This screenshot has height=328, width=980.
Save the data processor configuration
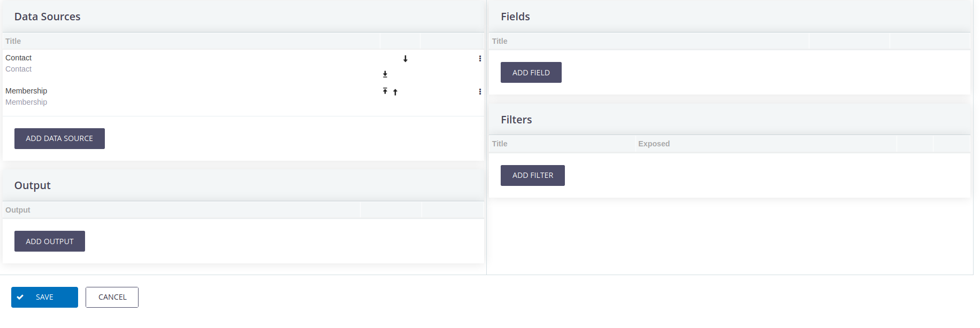44,297
